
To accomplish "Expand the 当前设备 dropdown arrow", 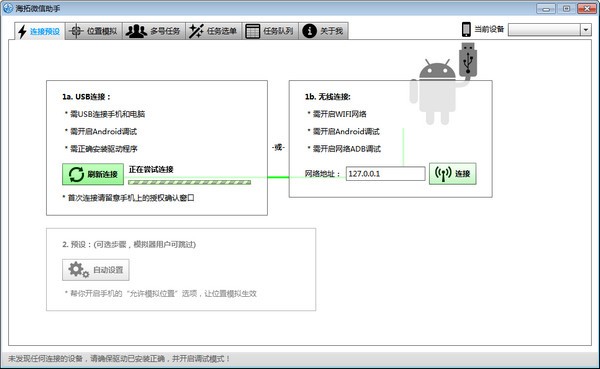I will [x=586, y=29].
